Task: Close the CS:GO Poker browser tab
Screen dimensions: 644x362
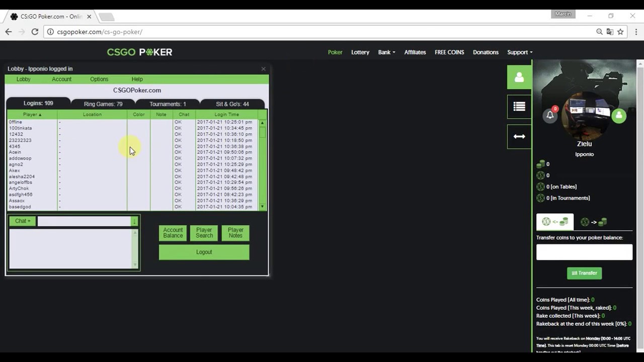Action: [x=89, y=17]
